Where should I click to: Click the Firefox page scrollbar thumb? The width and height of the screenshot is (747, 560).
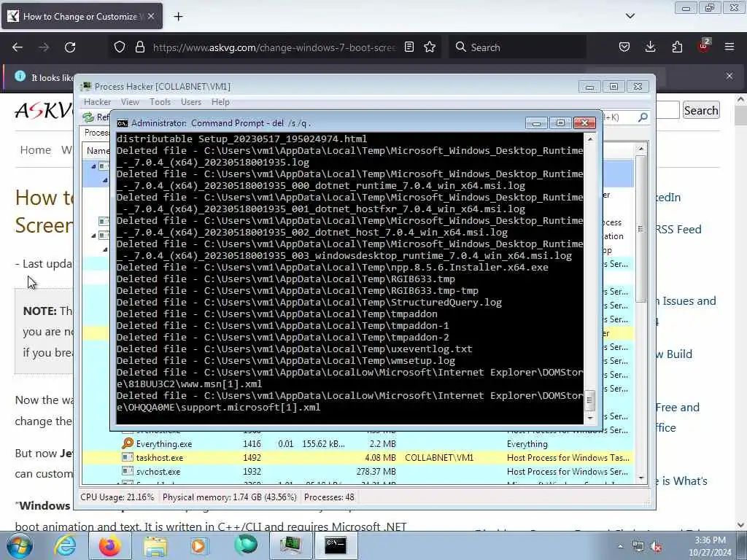[x=740, y=116]
